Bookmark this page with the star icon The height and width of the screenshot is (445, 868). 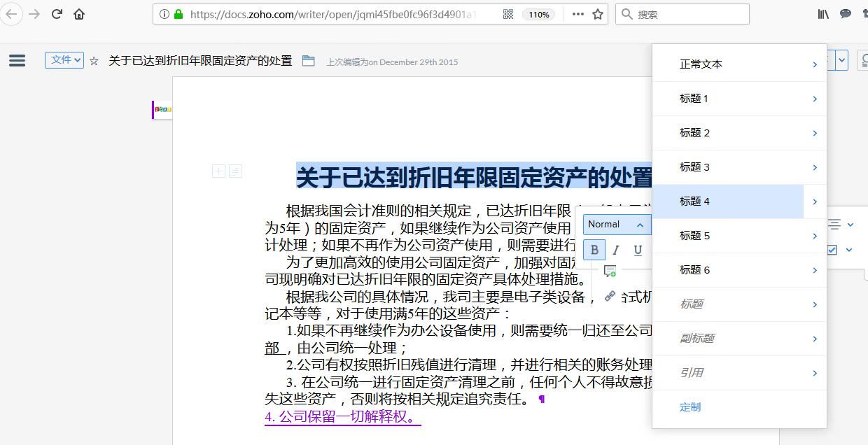[598, 14]
